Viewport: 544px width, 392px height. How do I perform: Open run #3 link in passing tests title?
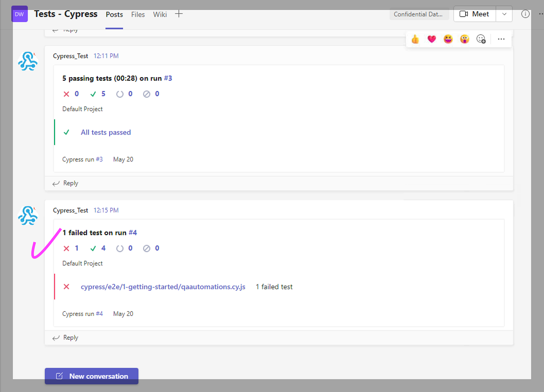coord(168,78)
